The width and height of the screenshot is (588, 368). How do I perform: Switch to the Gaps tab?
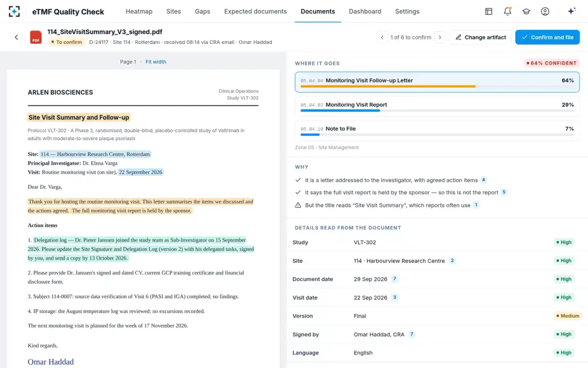tap(202, 11)
